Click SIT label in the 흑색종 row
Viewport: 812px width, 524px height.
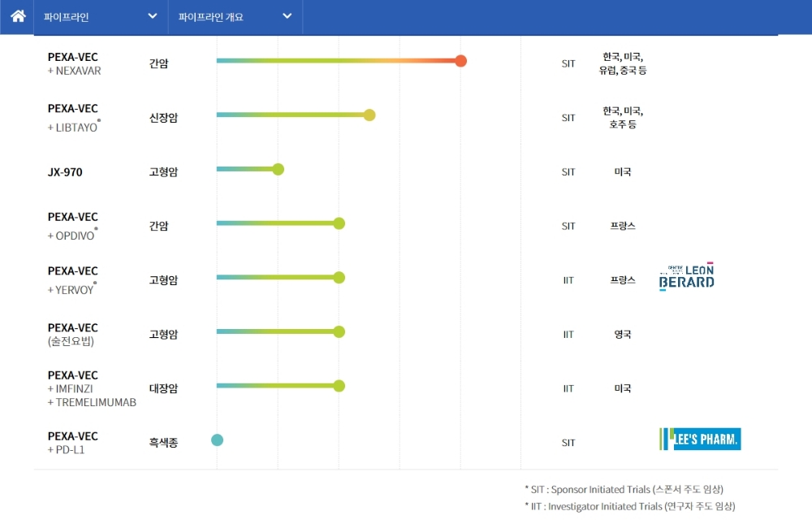coord(568,443)
